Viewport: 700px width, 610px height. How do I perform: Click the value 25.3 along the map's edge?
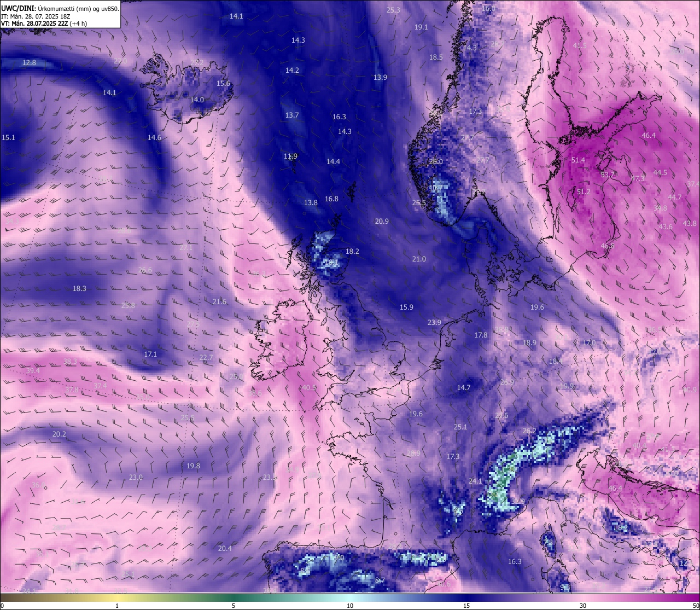393,10
